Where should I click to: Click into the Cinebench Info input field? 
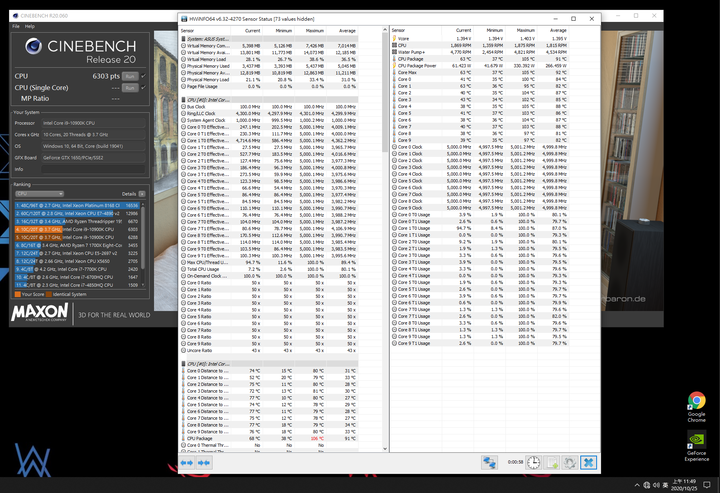pos(94,169)
